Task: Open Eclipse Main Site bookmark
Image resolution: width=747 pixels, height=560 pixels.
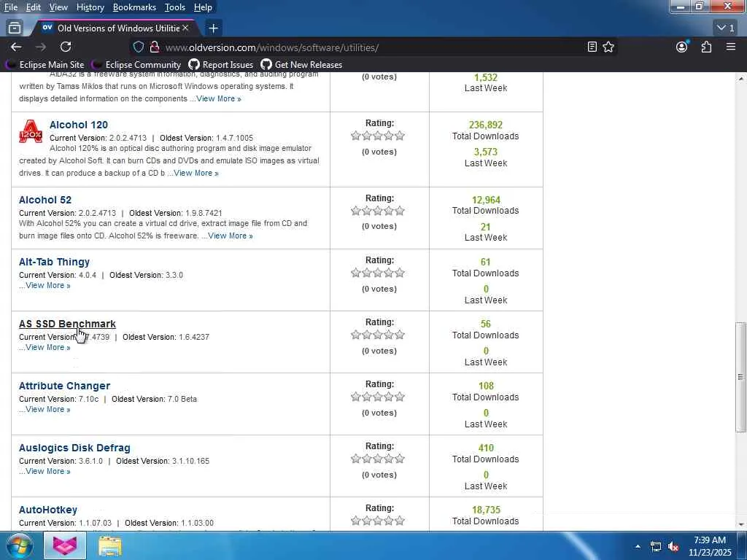Action: click(46, 65)
